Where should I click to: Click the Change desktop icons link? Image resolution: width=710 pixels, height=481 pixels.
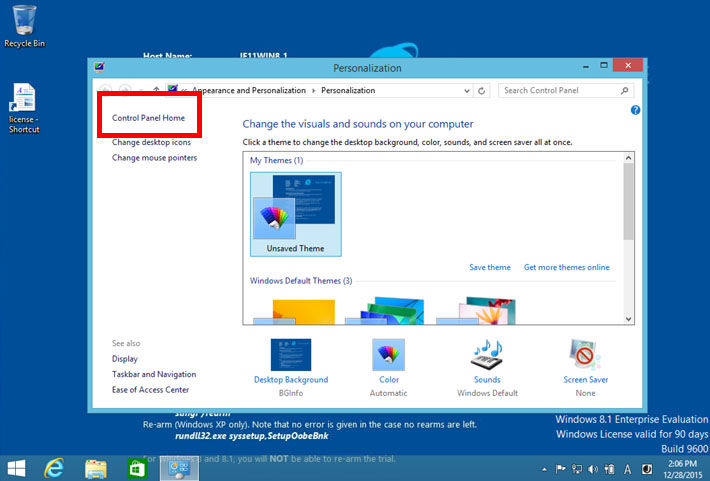click(151, 142)
